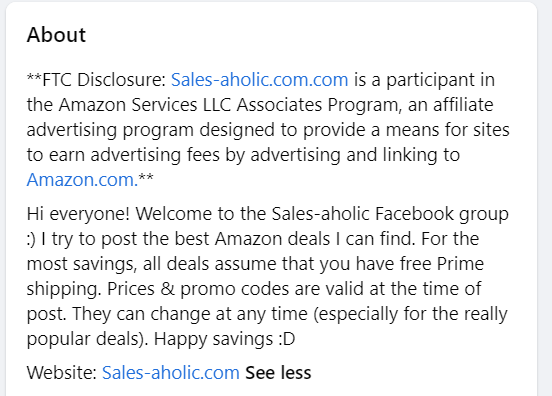Click the Website: label

pos(62,372)
